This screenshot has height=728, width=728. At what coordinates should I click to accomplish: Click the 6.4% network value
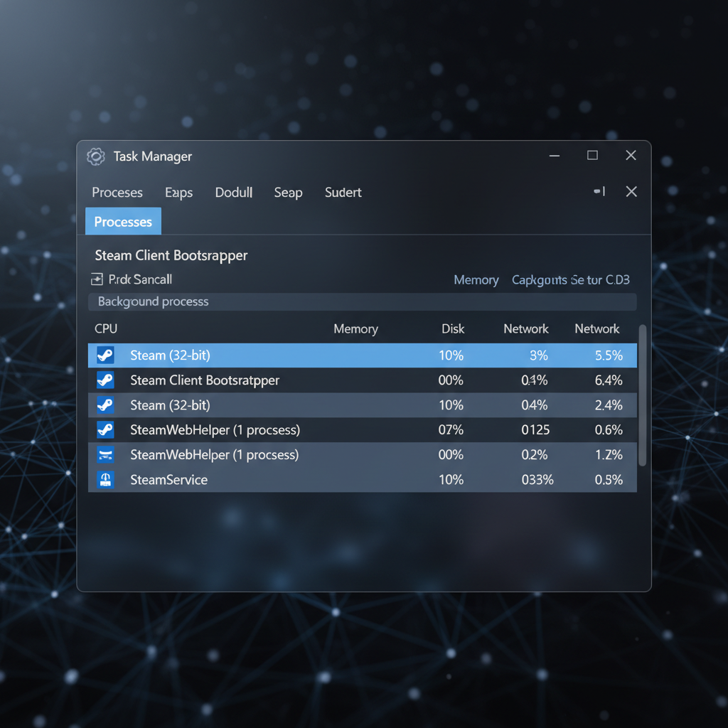pyautogui.click(x=609, y=380)
